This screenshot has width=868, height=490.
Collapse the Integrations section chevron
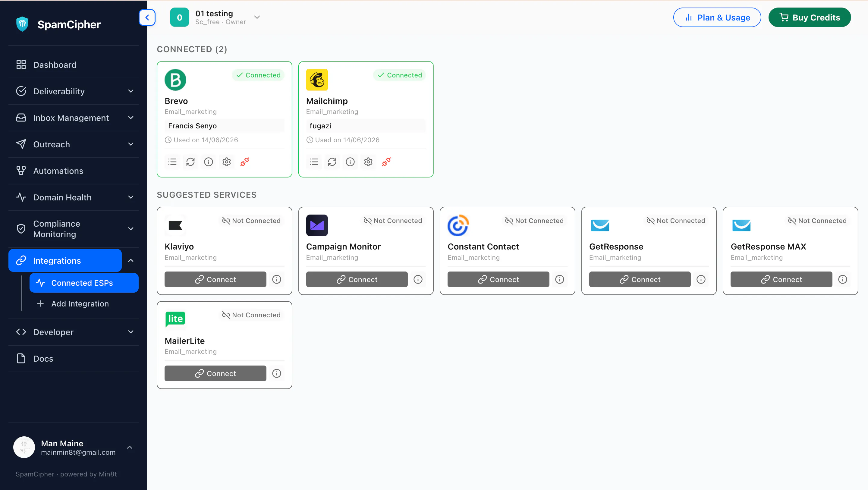click(x=131, y=260)
